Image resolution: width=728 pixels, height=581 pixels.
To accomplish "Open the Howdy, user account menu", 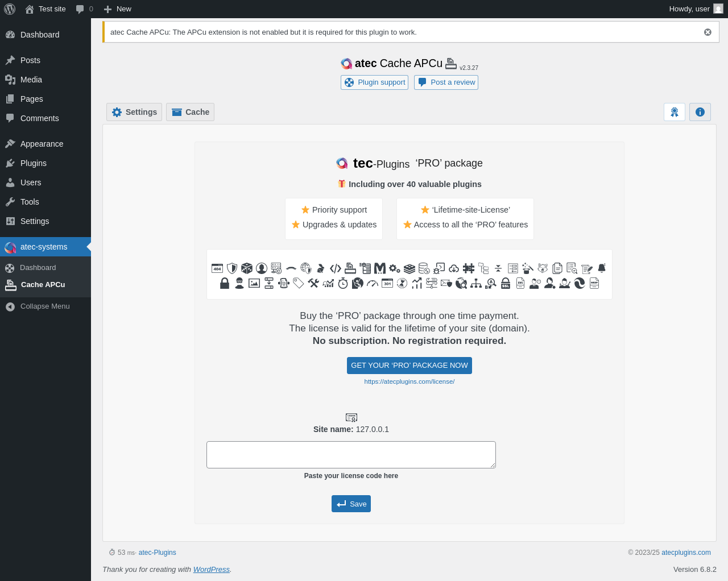I will [x=696, y=9].
